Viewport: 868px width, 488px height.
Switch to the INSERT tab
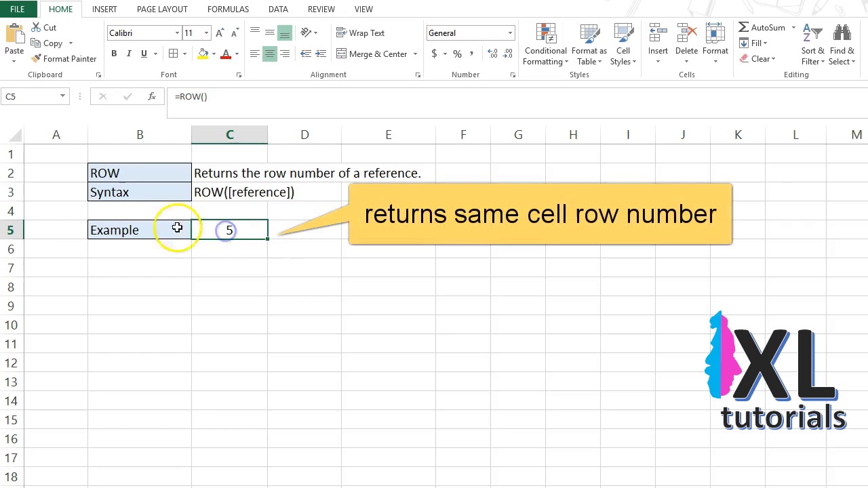pyautogui.click(x=104, y=9)
